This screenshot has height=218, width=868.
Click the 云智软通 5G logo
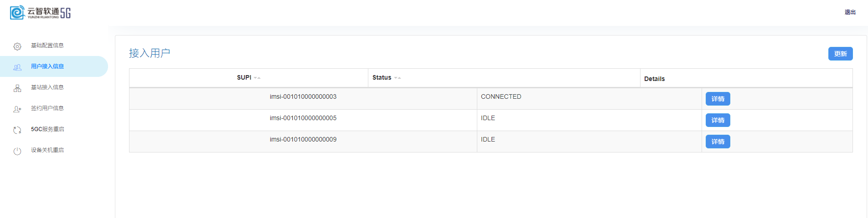(41, 12)
